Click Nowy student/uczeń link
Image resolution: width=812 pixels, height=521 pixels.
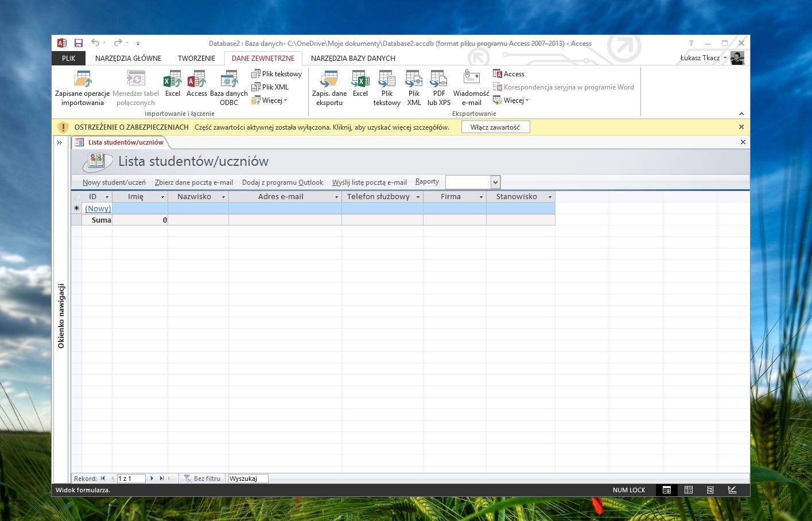click(114, 182)
